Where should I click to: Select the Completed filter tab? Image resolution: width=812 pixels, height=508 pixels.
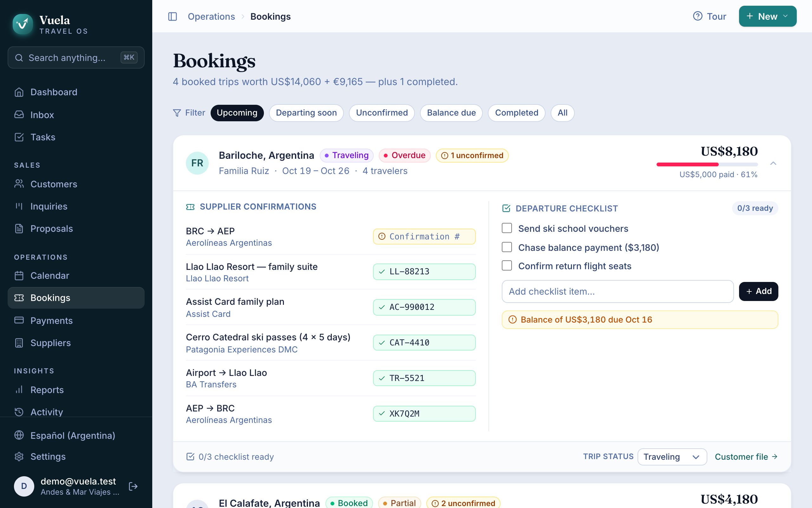coord(516,113)
